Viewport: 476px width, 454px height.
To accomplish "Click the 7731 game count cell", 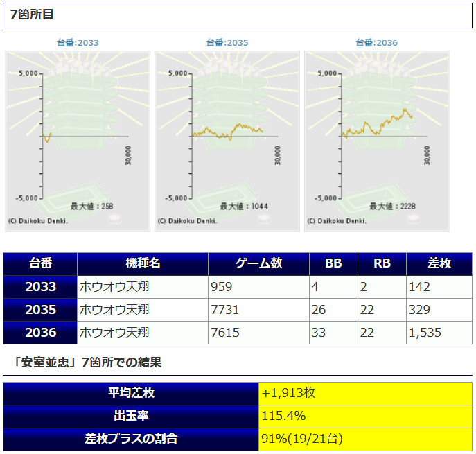I will click(x=258, y=309).
